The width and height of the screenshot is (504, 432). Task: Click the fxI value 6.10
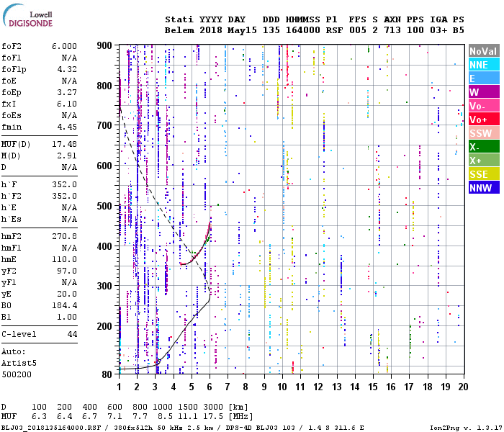[67, 104]
